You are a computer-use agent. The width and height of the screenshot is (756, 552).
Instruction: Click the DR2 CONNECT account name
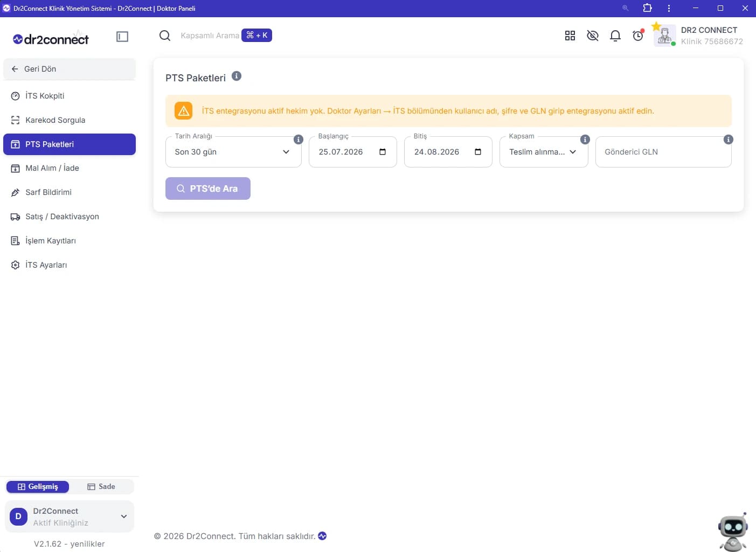coord(709,30)
